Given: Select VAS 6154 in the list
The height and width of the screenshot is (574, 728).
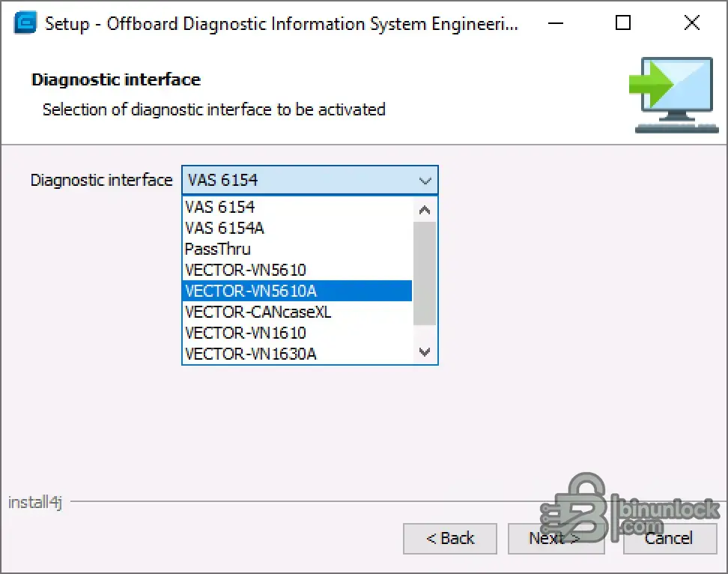Looking at the screenshot, I should (297, 207).
